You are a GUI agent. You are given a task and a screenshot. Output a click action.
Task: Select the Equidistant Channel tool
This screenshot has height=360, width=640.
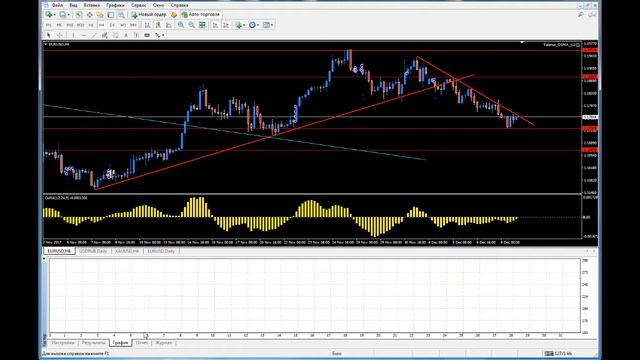point(105,35)
